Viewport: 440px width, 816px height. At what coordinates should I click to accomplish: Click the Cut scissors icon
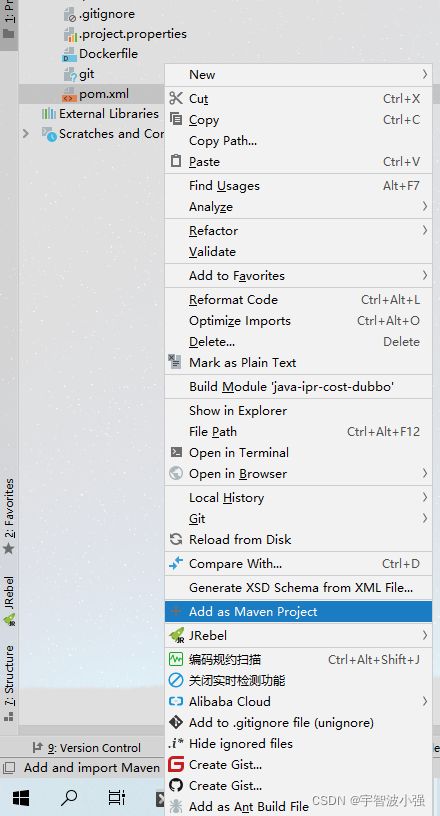pyautogui.click(x=176, y=98)
